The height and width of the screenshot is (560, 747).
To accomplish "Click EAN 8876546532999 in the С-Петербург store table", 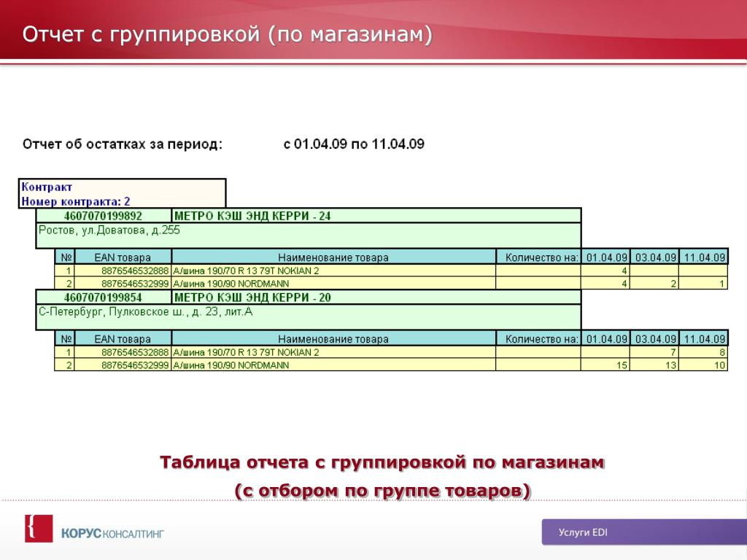I will pos(123,365).
